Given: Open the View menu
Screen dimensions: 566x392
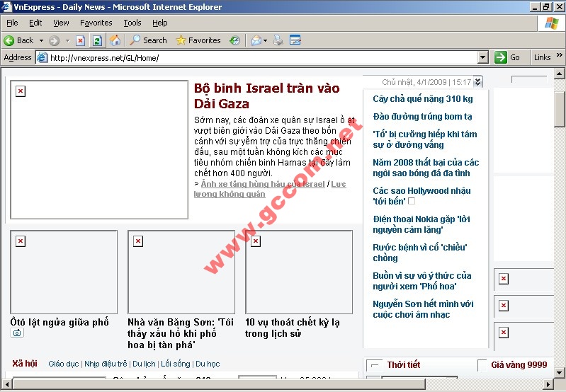Looking at the screenshot, I should click(x=61, y=23).
